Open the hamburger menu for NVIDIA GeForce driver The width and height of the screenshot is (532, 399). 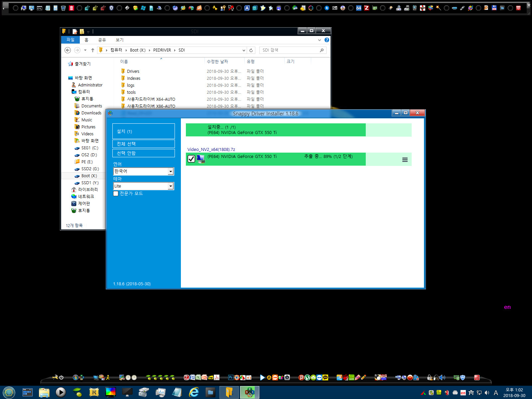click(405, 160)
